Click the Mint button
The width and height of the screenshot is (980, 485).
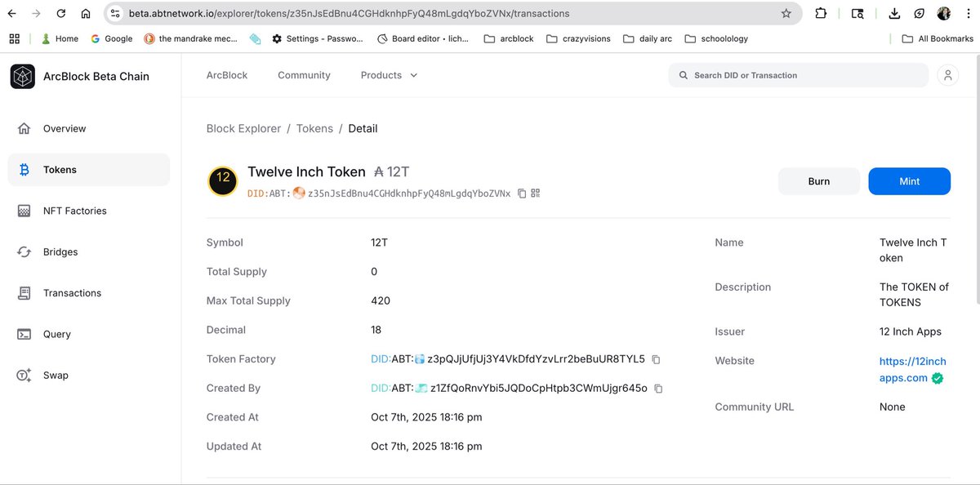click(x=909, y=181)
